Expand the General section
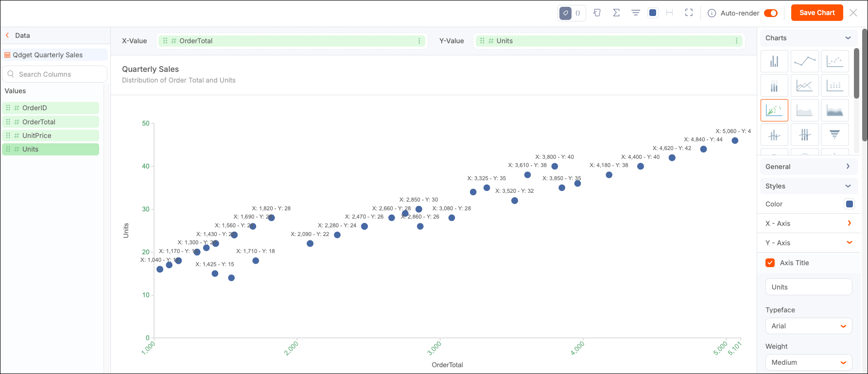Image resolution: width=868 pixels, height=374 pixels. coord(809,167)
